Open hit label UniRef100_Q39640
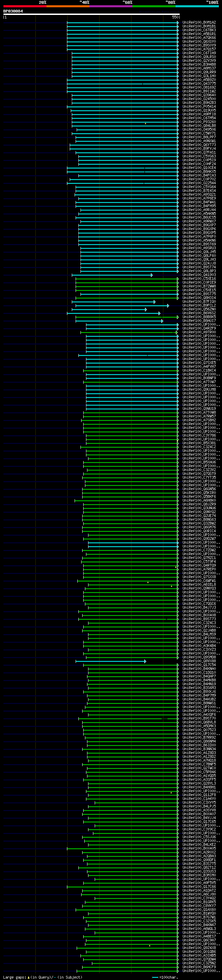222x980 pixels. (199, 95)
